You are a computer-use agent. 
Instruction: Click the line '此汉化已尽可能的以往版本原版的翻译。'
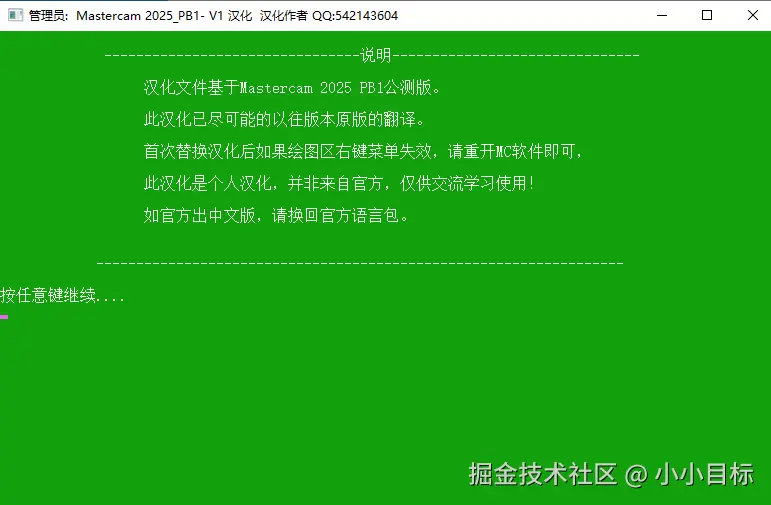(x=284, y=119)
